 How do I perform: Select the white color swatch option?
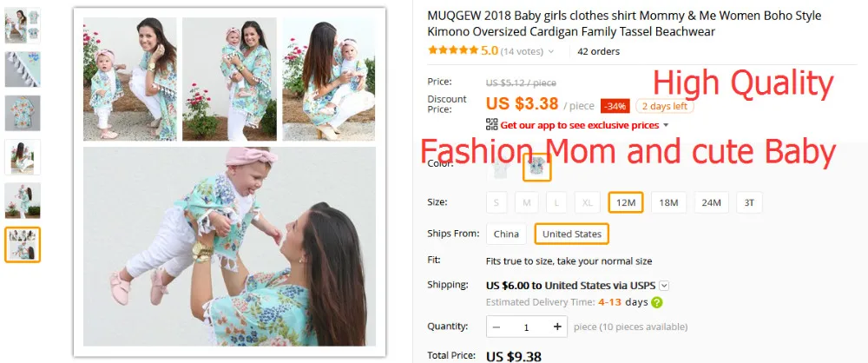click(502, 168)
